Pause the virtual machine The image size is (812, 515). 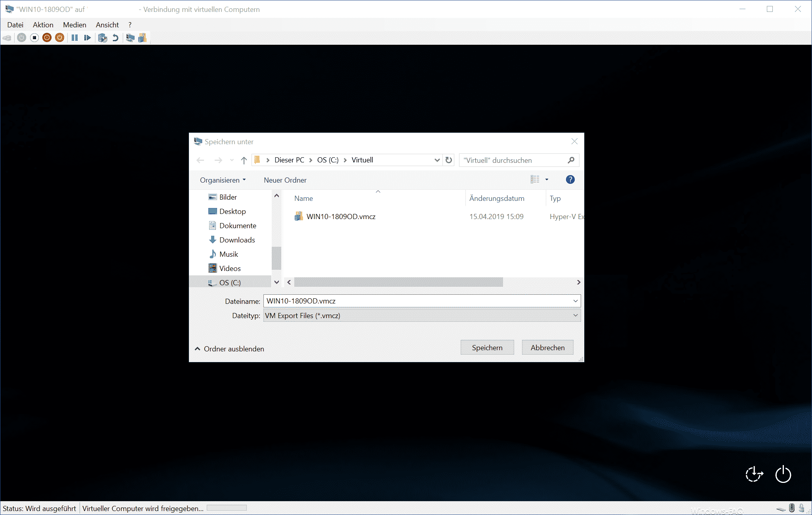74,38
